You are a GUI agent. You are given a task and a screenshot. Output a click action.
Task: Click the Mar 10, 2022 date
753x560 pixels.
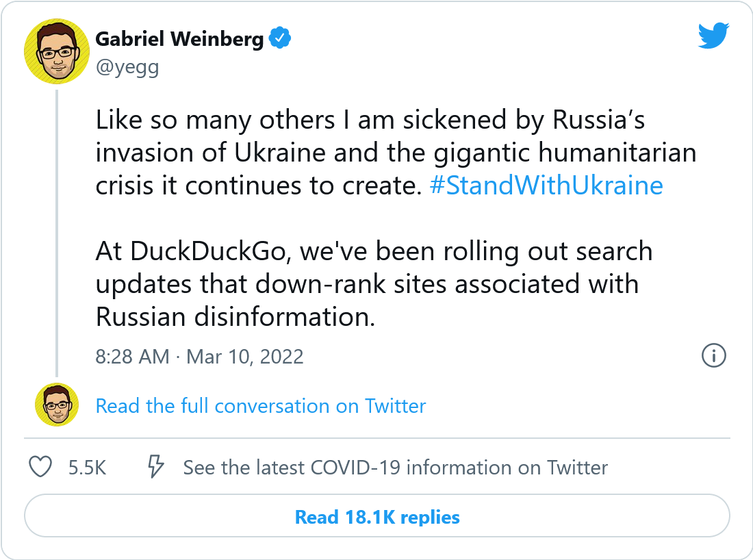tap(244, 357)
